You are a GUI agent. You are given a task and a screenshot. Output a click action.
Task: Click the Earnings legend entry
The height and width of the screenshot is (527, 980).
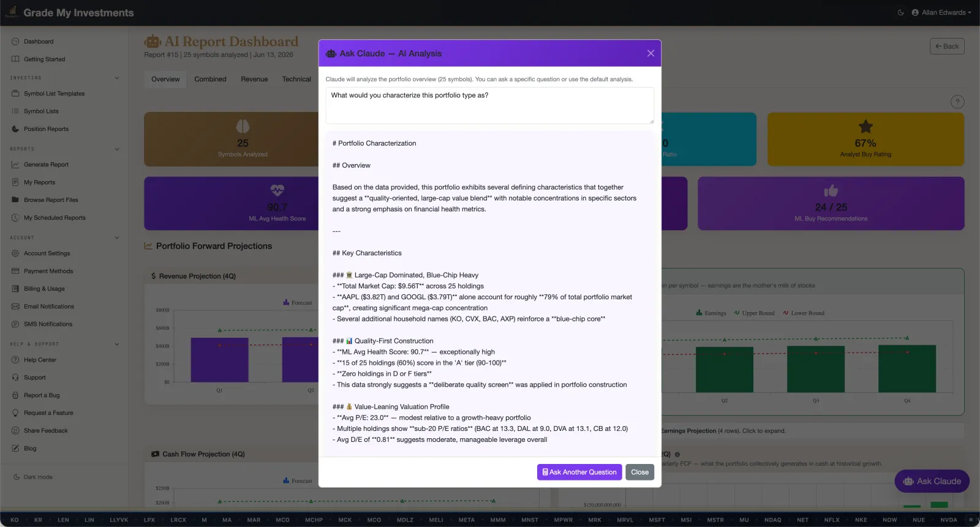711,313
